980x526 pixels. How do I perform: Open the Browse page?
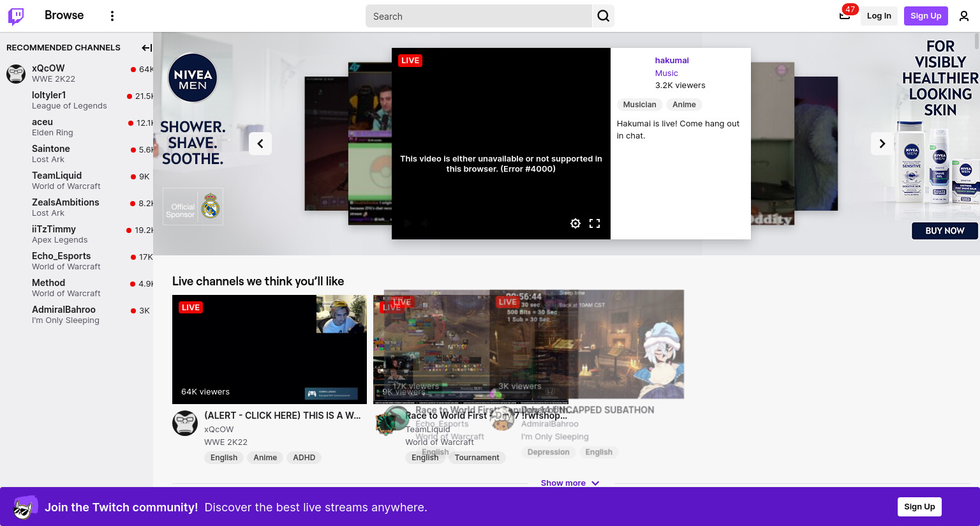[64, 15]
